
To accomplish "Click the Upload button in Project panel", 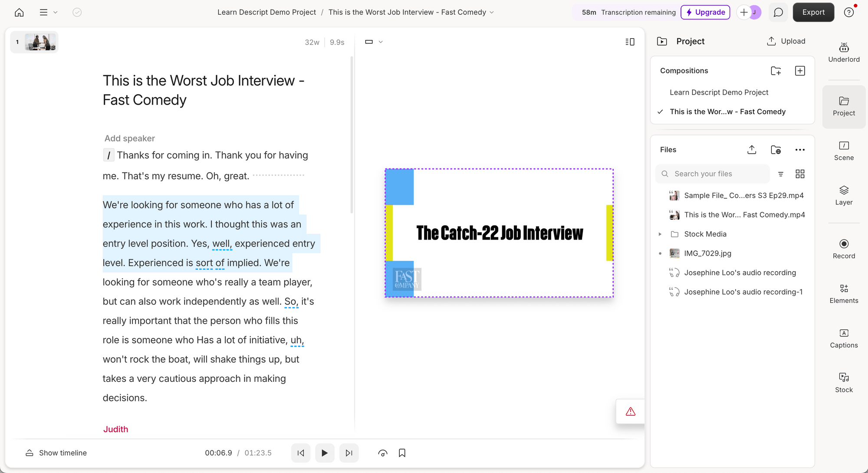I will pyautogui.click(x=786, y=41).
